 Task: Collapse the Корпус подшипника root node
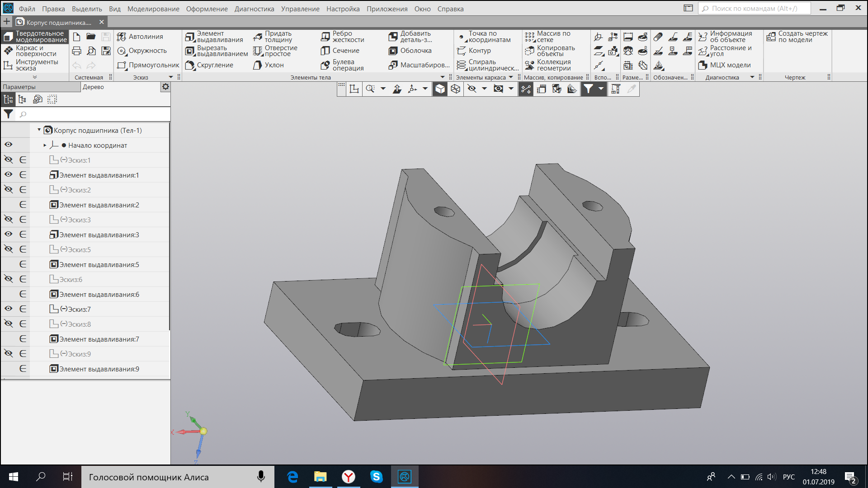click(x=39, y=130)
